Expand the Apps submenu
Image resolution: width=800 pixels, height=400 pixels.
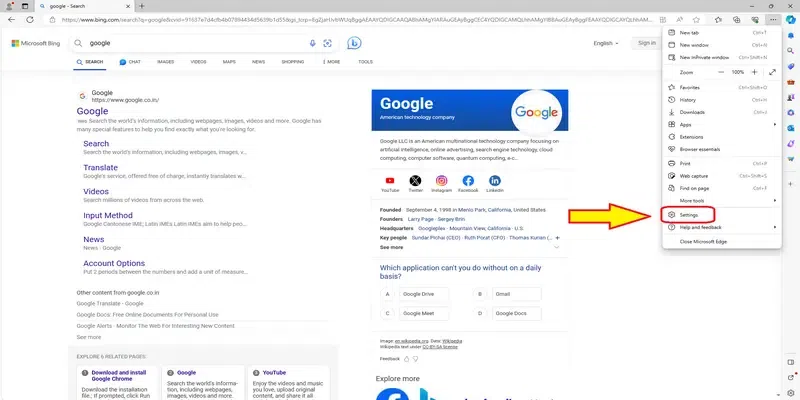click(721, 124)
